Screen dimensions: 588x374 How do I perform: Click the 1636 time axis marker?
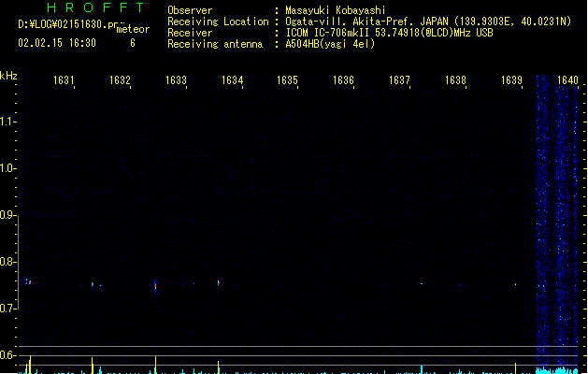pyautogui.click(x=343, y=80)
